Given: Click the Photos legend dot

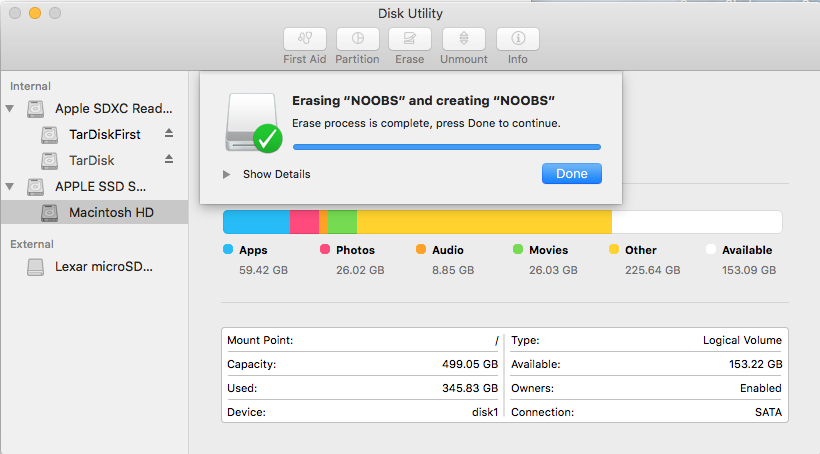Looking at the screenshot, I should click(325, 249).
